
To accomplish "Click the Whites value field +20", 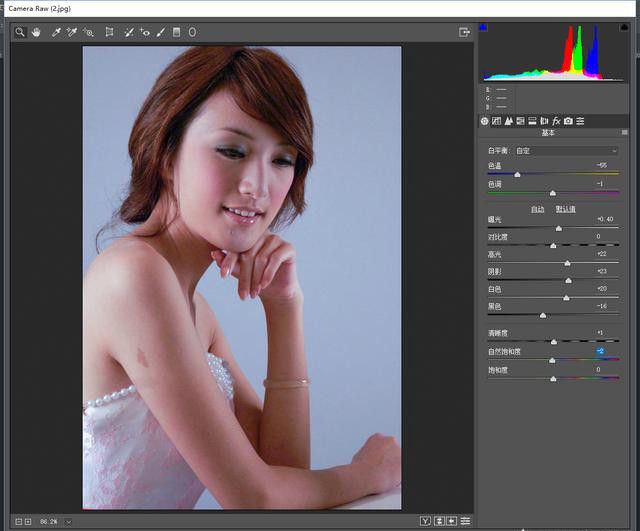I will 602,289.
